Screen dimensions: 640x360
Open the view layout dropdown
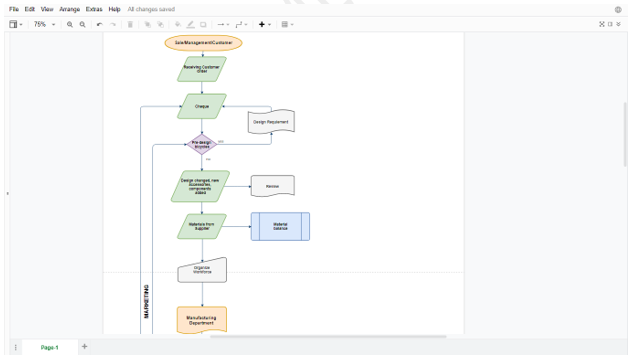point(16,24)
